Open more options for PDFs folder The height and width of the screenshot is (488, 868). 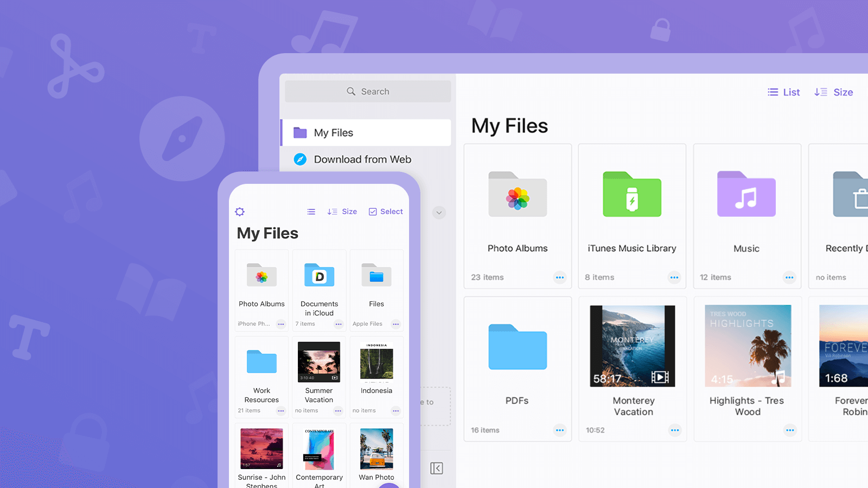(560, 431)
